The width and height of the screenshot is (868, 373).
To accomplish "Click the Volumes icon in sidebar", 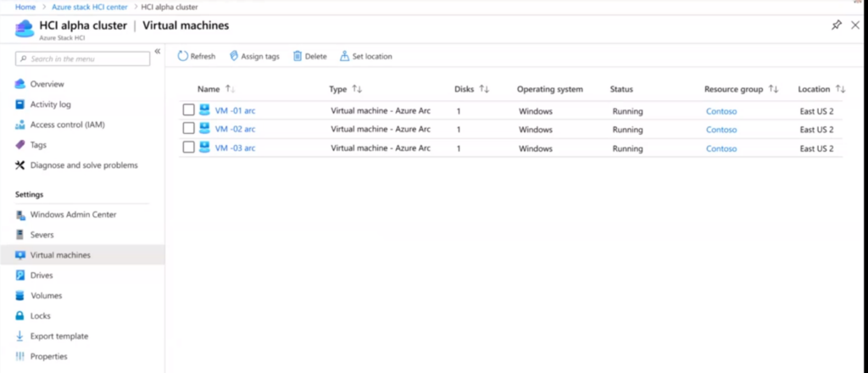I will coord(20,296).
